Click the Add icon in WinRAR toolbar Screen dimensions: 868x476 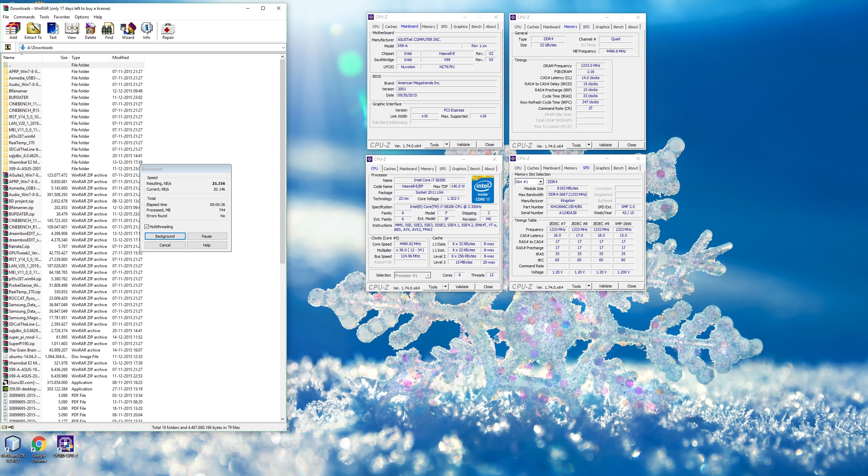tap(13, 31)
